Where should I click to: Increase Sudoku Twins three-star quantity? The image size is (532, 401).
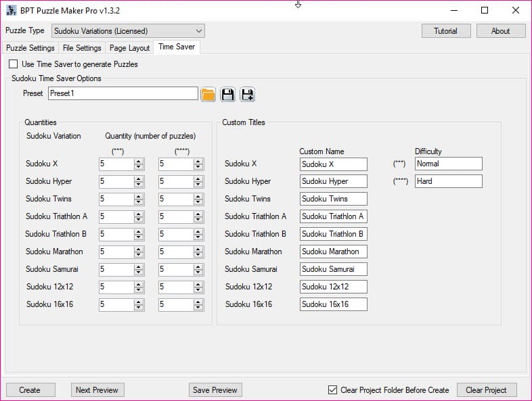coord(139,197)
